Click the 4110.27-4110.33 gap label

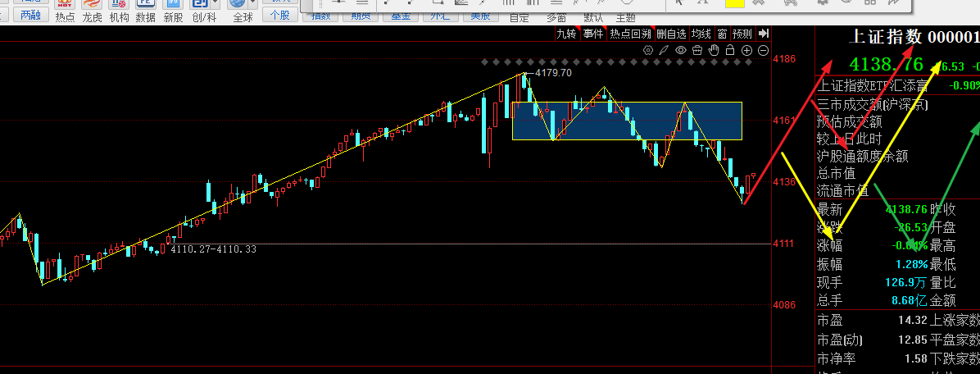(213, 249)
